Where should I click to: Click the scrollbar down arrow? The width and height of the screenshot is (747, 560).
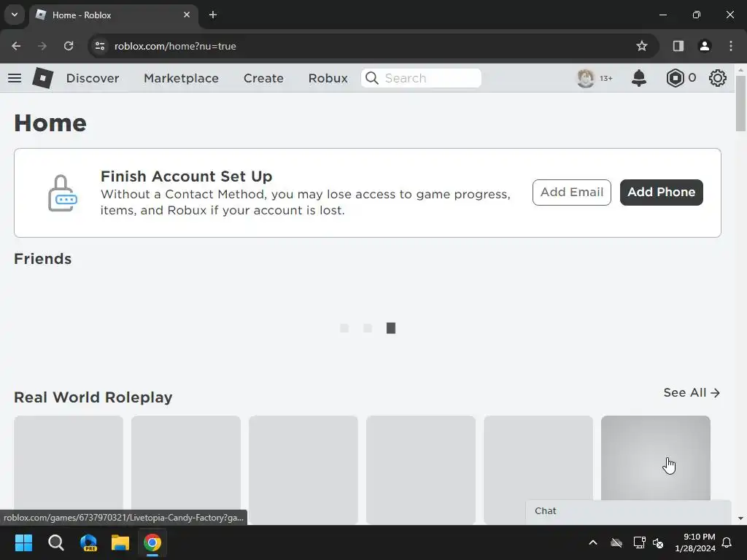740,518
